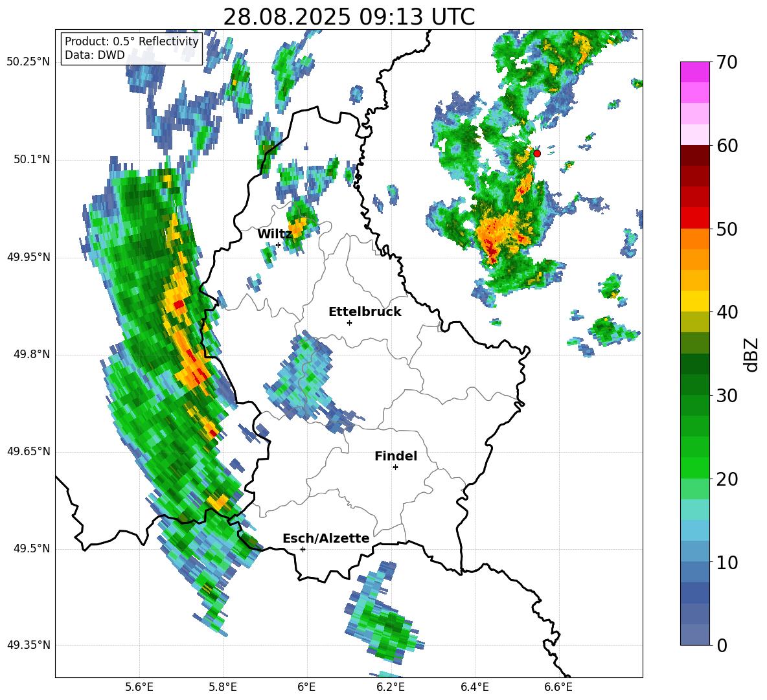Click the 49.5°N latitude label
767x700 pixels.
point(32,548)
